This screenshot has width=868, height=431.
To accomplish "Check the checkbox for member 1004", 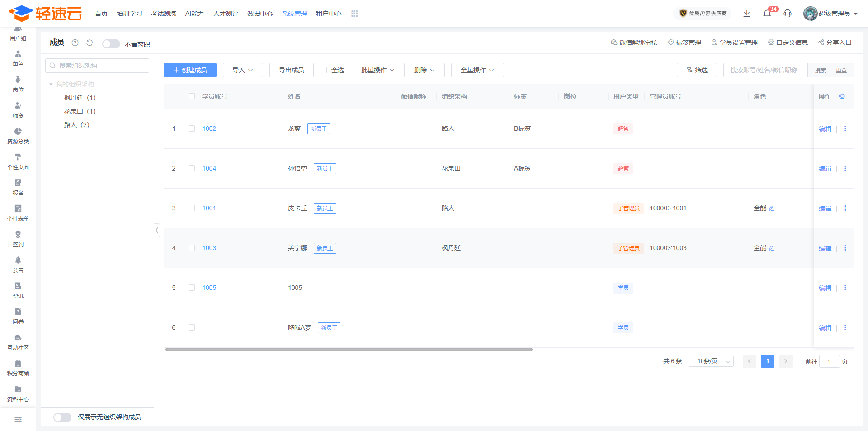I will click(192, 168).
